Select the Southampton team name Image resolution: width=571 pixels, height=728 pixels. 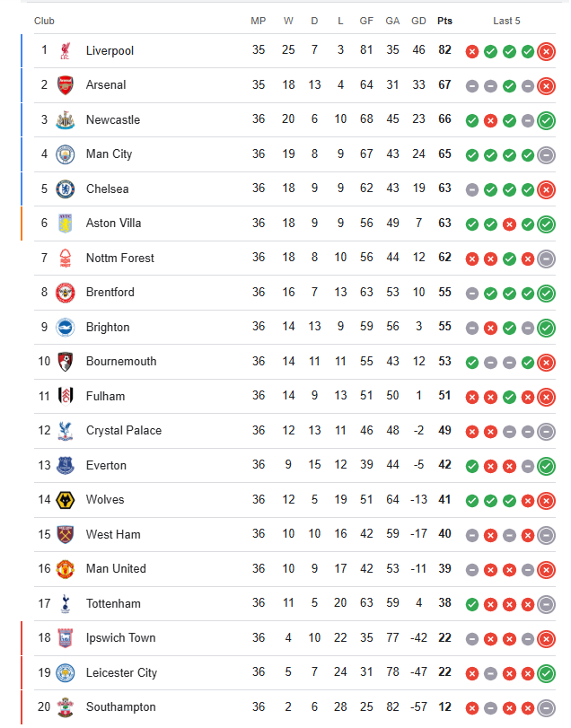(x=120, y=707)
